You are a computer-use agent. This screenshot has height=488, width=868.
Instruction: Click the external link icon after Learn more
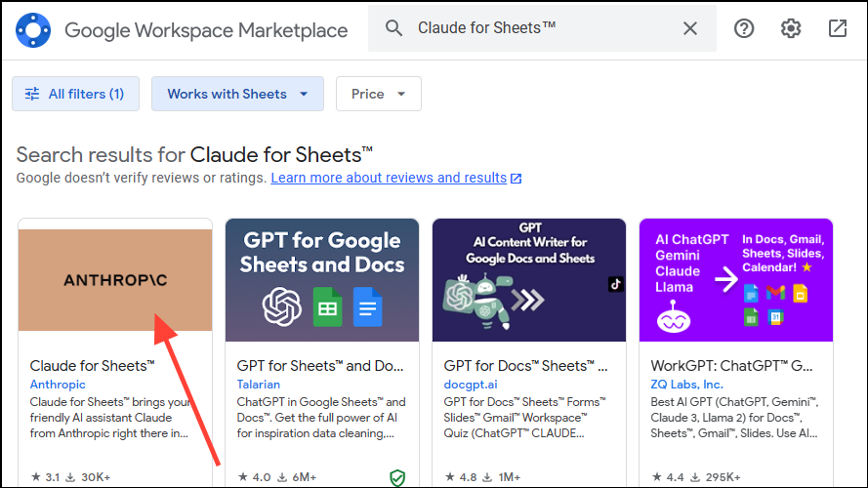tap(516, 179)
